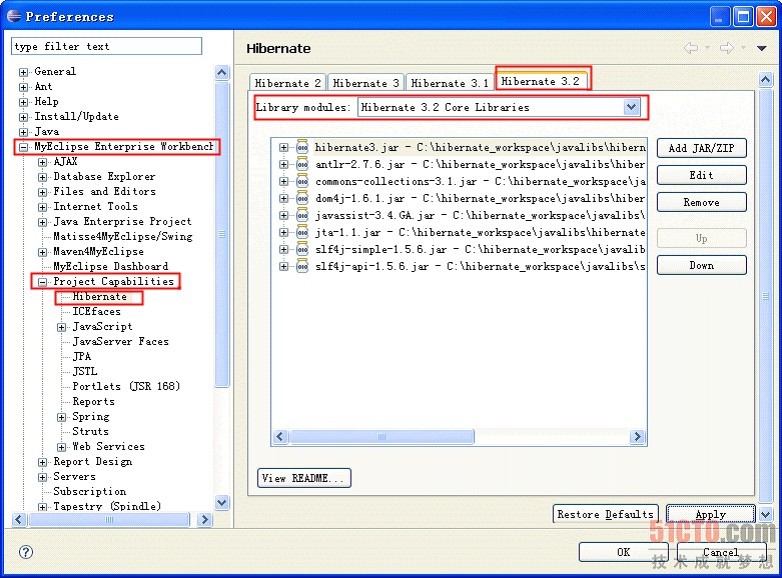Click the hibernate3.jar file icon
The height and width of the screenshot is (578, 782).
click(302, 147)
